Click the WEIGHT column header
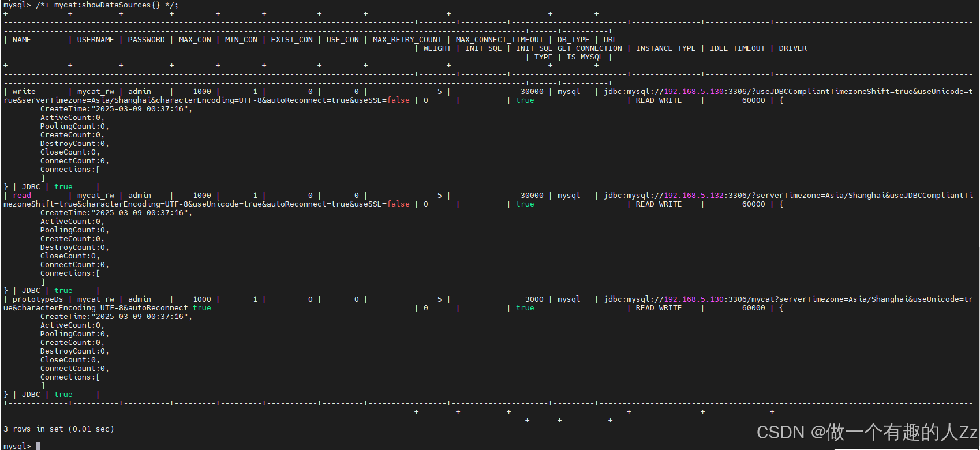The width and height of the screenshot is (980, 450). pos(437,48)
